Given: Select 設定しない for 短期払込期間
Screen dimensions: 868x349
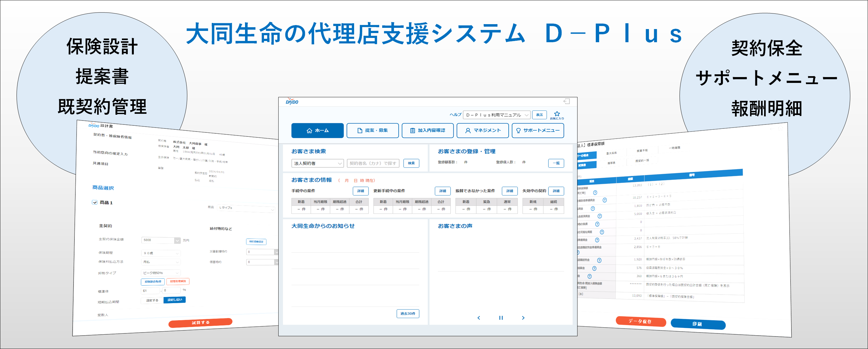Looking at the screenshot, I should [x=174, y=300].
